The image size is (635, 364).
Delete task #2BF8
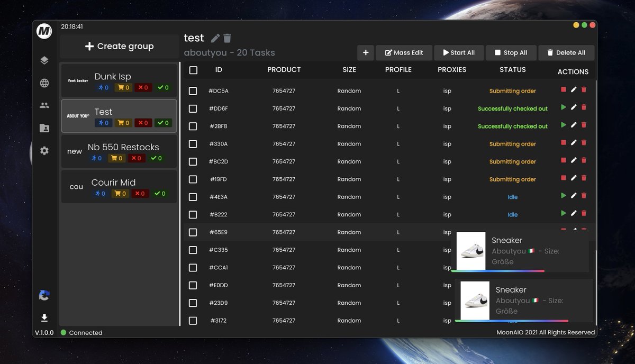click(584, 125)
